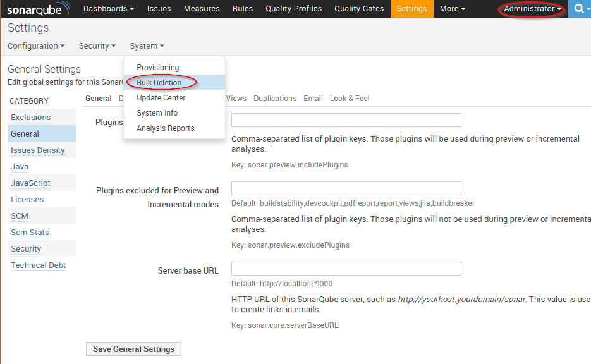The image size is (591, 364).
Task: Expand the More dropdown
Action: (x=453, y=9)
